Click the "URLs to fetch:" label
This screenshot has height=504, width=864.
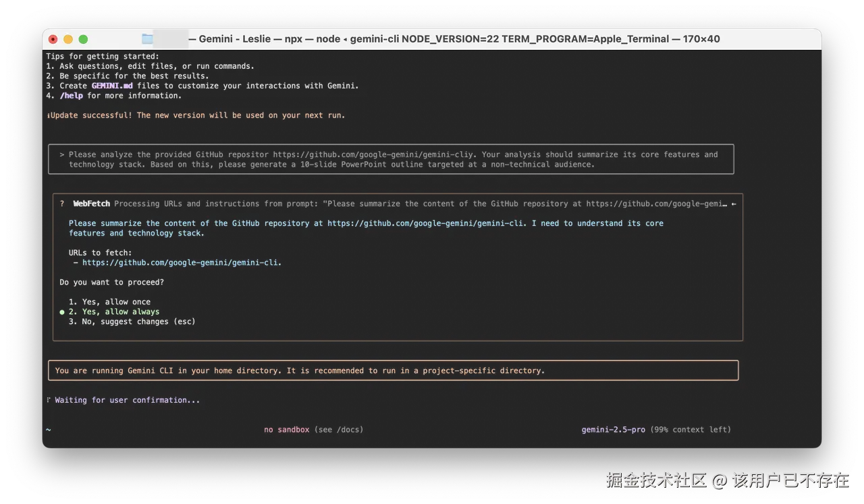pos(101,253)
